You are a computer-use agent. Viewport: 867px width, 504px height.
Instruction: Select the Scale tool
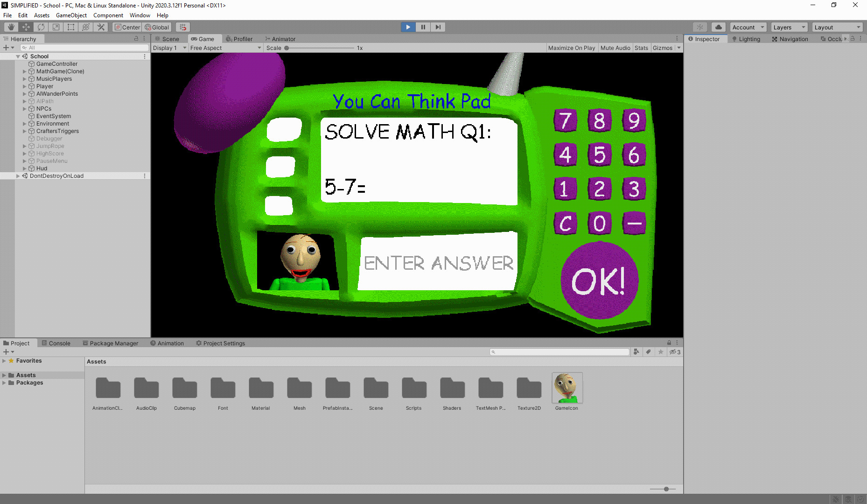56,27
